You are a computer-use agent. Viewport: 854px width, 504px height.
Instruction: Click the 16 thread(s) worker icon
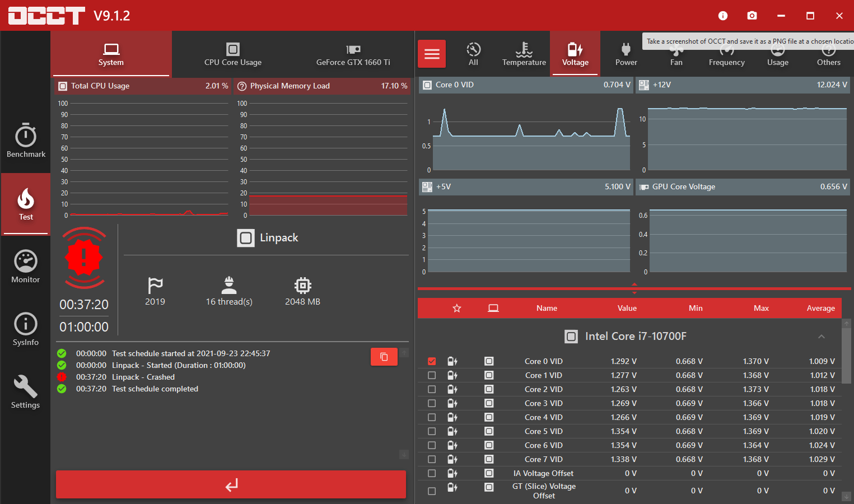click(x=229, y=285)
